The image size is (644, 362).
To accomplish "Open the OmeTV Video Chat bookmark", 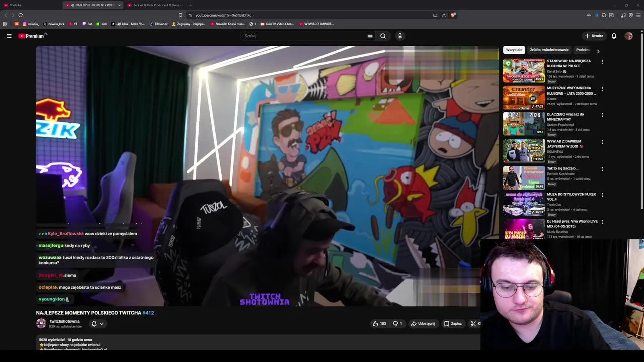I will tap(277, 24).
